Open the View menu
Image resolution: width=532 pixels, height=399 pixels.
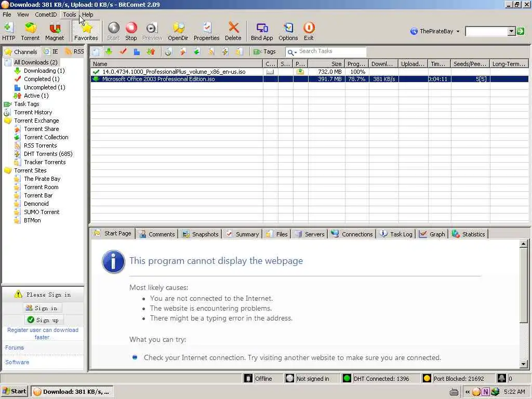pyautogui.click(x=23, y=15)
